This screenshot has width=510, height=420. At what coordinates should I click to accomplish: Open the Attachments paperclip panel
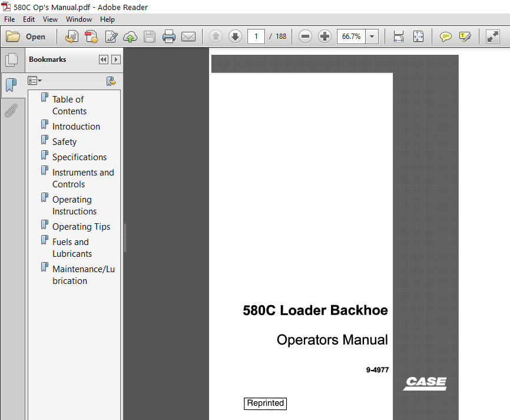pos(11,111)
